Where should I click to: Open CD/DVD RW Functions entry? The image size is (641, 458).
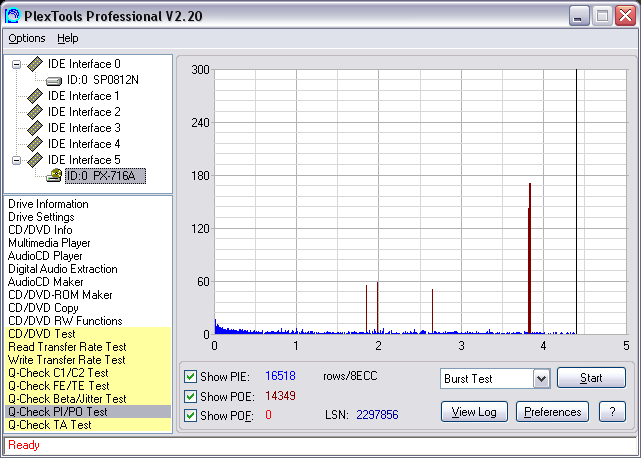65,321
